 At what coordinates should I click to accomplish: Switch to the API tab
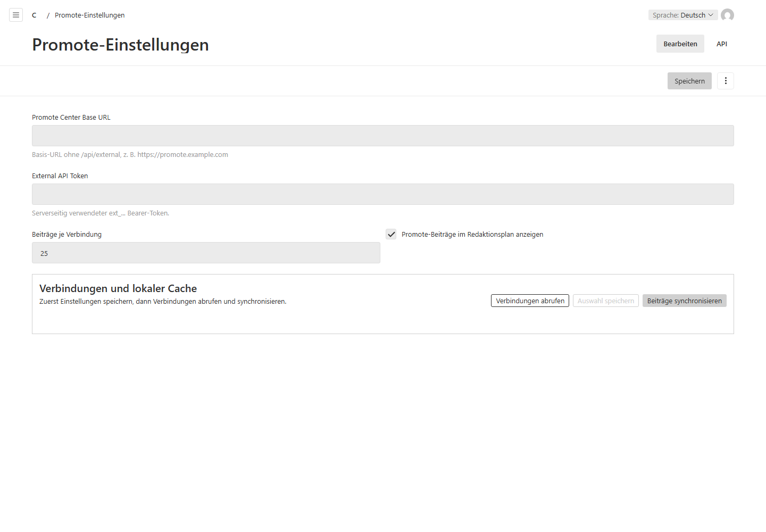pyautogui.click(x=722, y=44)
